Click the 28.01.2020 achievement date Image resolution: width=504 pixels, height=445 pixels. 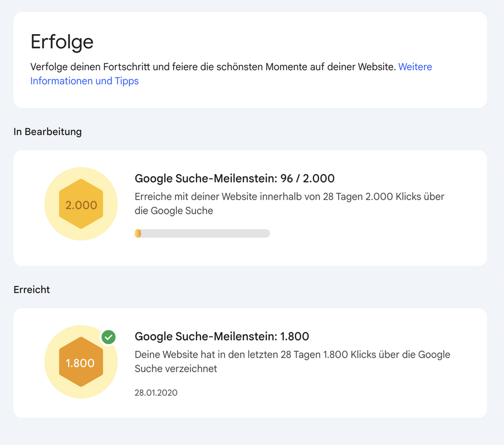155,393
